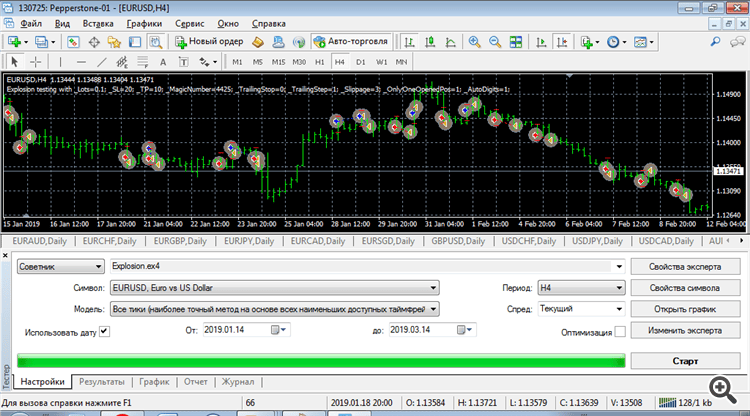The width and height of the screenshot is (750, 416).
Task: Open the Сервис menu
Action: pos(189,22)
